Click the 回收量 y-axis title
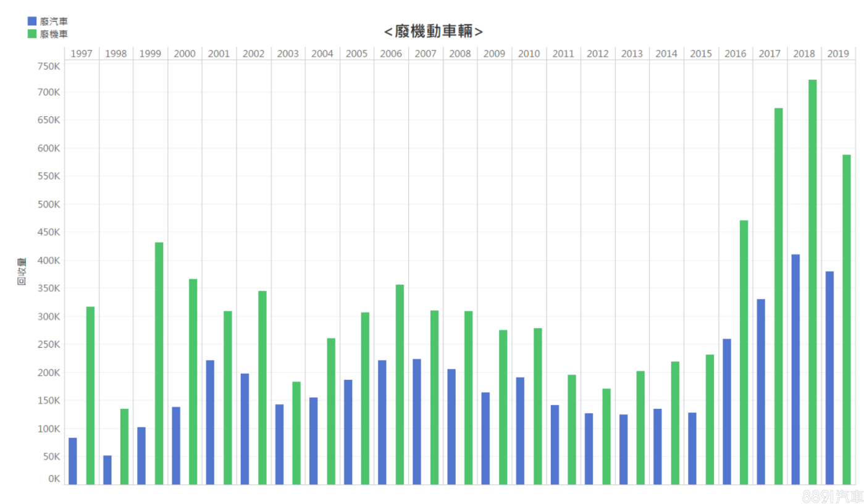This screenshot has height=504, width=864. point(22,272)
